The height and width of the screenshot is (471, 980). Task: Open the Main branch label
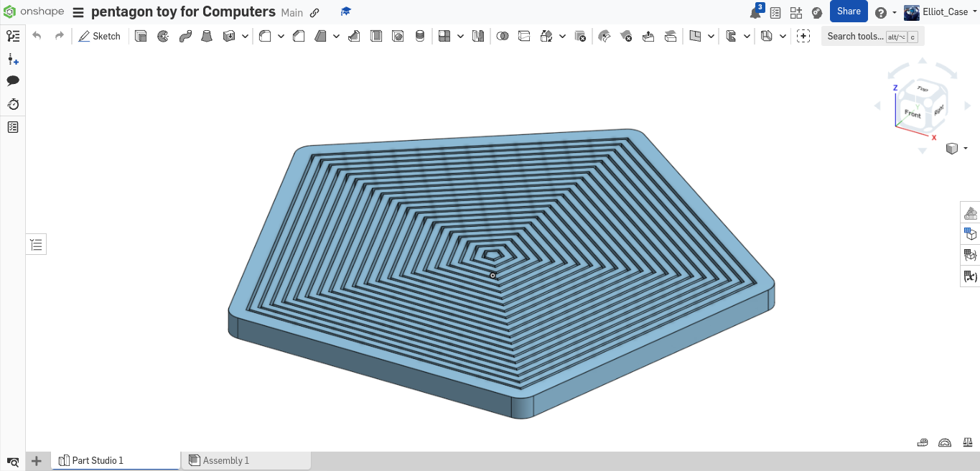(291, 12)
